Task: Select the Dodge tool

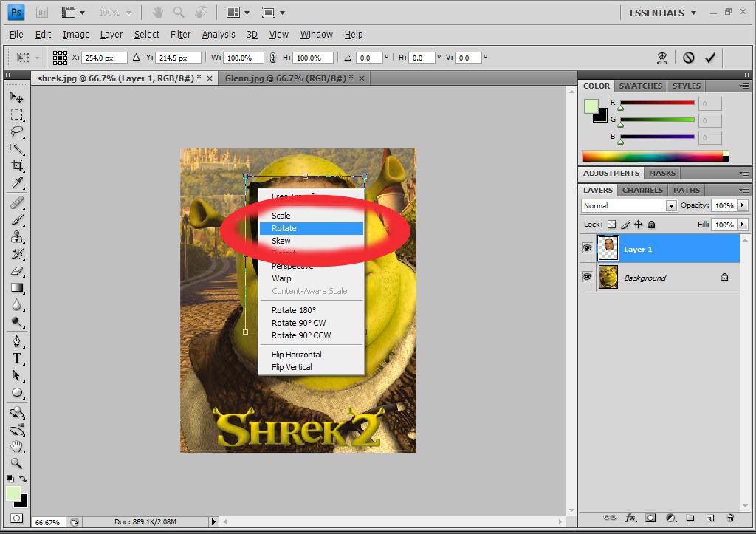Action: coord(17,322)
